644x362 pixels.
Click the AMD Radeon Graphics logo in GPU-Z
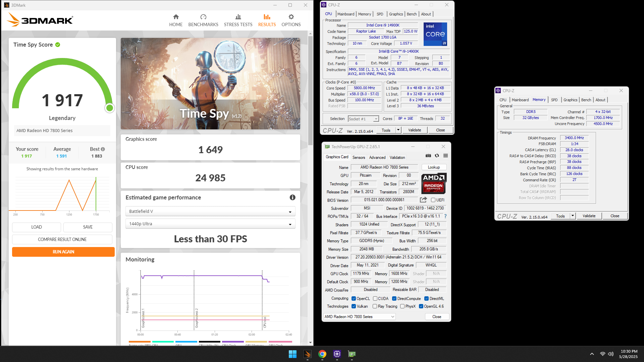[433, 183]
